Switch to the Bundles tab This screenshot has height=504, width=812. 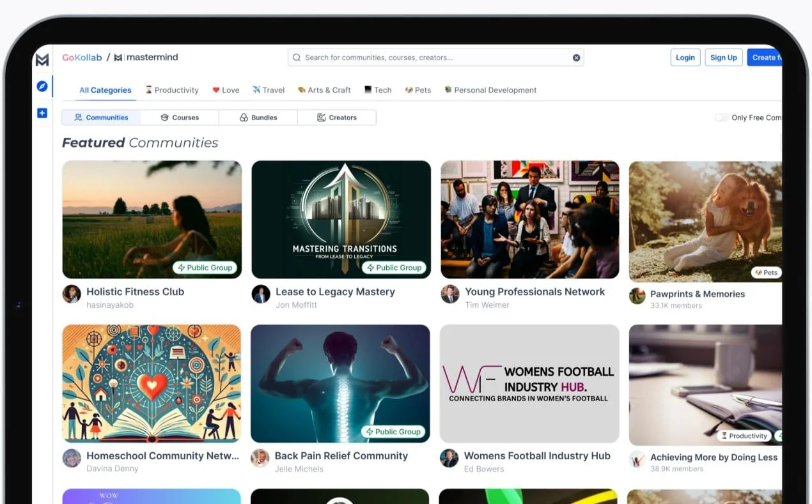tap(258, 118)
